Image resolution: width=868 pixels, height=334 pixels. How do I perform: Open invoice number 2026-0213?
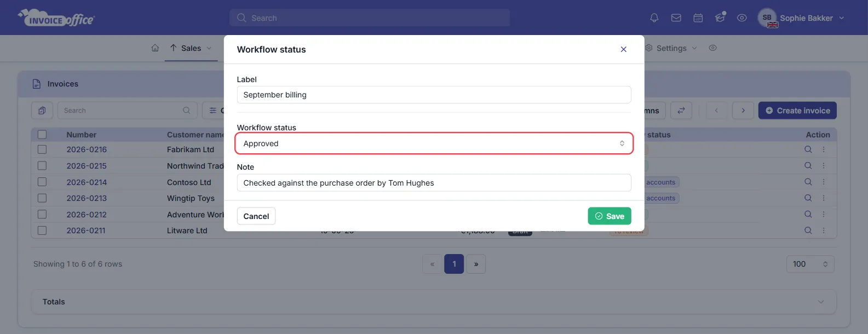pos(87,198)
